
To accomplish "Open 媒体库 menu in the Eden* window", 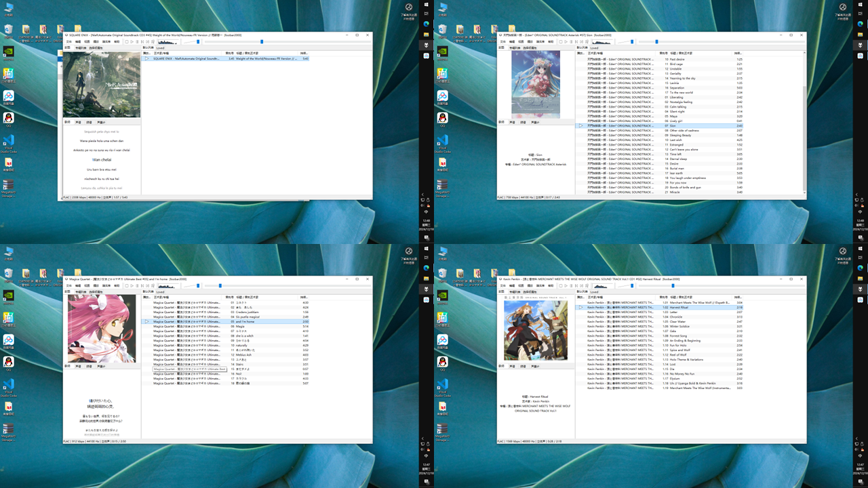I will [x=540, y=41].
